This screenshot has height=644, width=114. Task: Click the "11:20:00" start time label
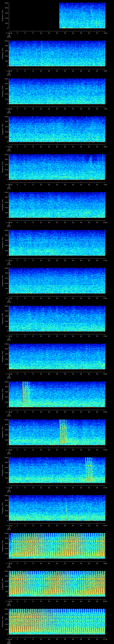(9, 639)
